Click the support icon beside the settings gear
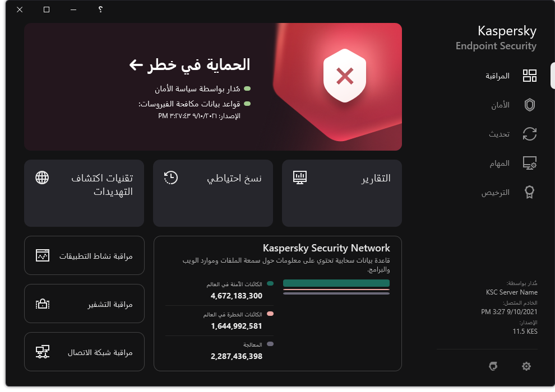 (493, 366)
